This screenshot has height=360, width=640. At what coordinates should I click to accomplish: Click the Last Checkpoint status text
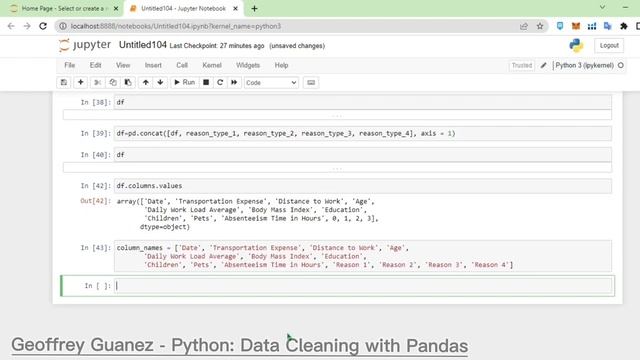pos(217,46)
